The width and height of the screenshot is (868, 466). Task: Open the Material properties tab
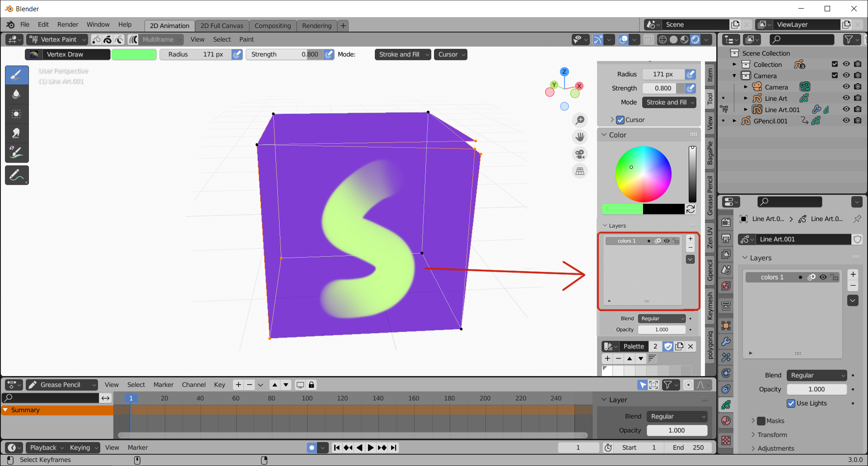[x=726, y=420]
